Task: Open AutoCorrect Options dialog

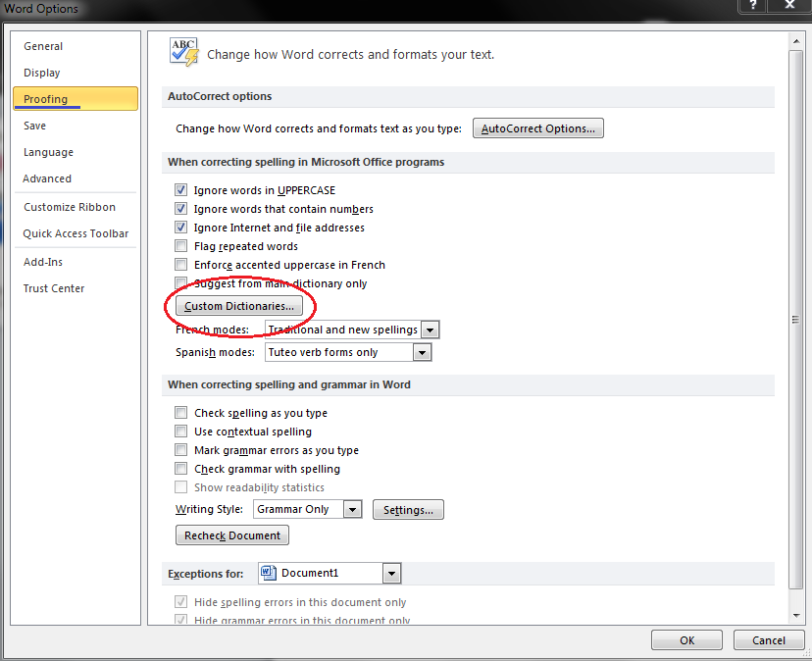Action: [x=538, y=128]
